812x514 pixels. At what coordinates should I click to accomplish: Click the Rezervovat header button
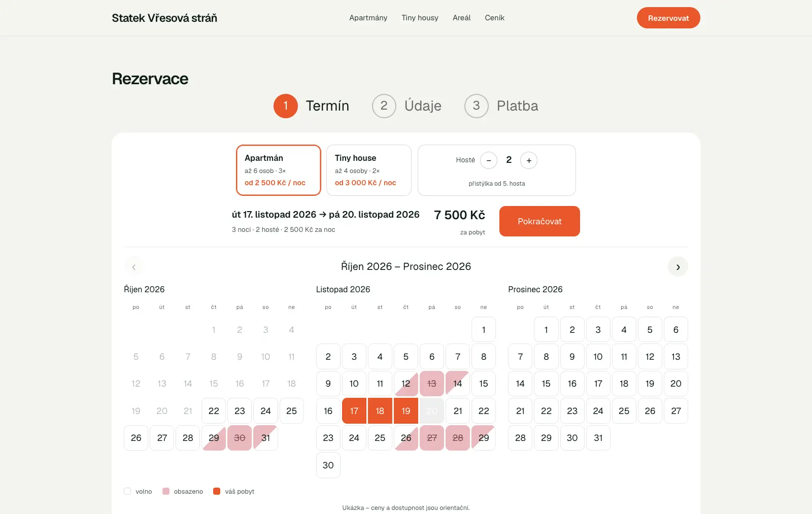pos(668,18)
